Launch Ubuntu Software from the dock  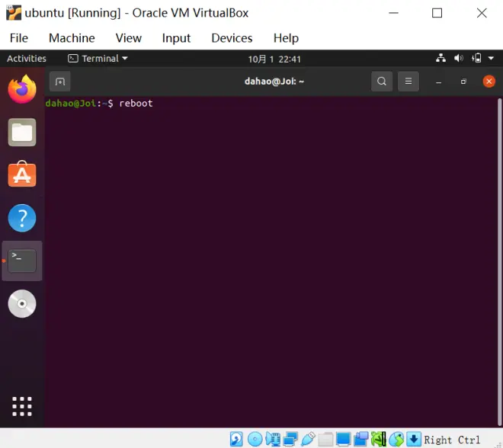click(x=22, y=174)
